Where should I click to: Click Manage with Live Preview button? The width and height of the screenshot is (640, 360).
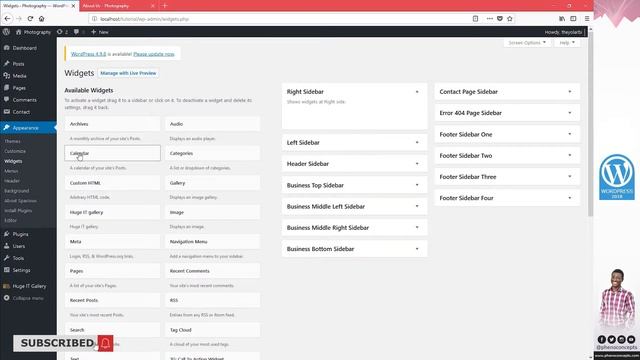tap(128, 73)
